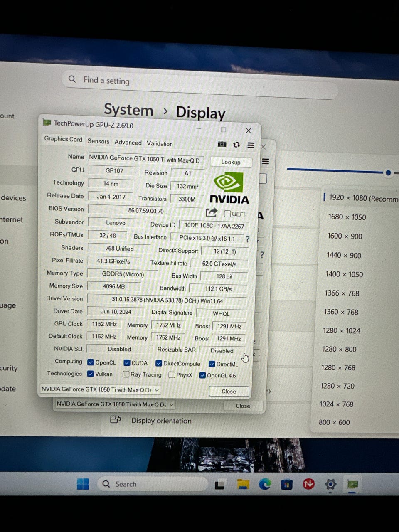Click the BIOS share/export arrow icon
Screen dimensions: 399x532
tap(212, 212)
